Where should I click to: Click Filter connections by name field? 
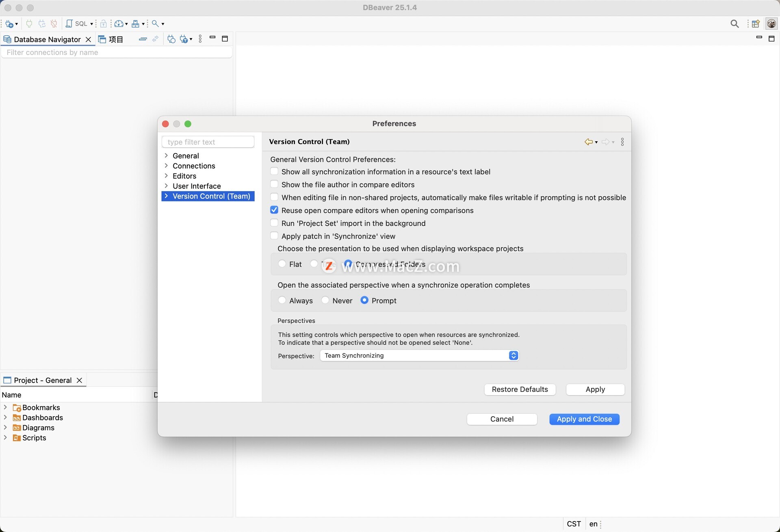117,52
